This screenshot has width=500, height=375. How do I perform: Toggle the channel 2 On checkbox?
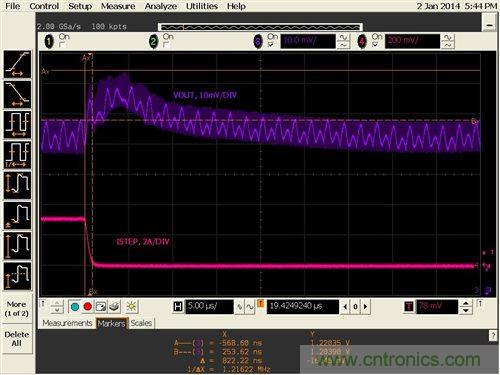166,45
